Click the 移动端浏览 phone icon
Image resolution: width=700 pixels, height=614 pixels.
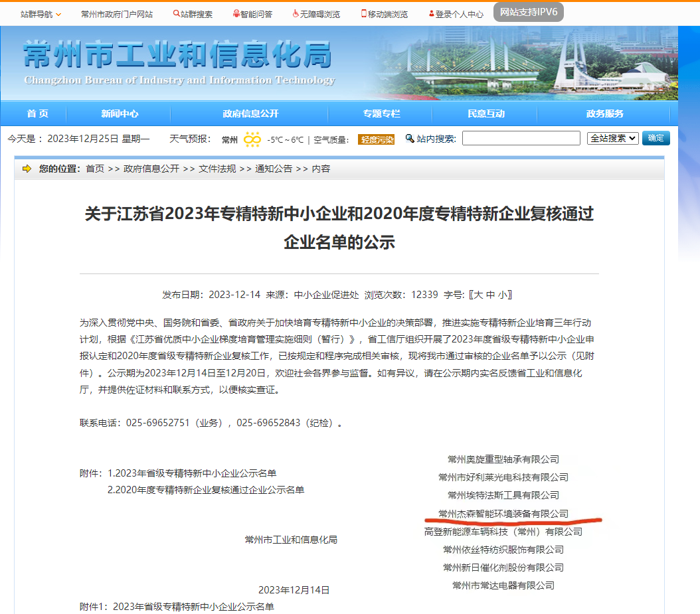pos(363,14)
